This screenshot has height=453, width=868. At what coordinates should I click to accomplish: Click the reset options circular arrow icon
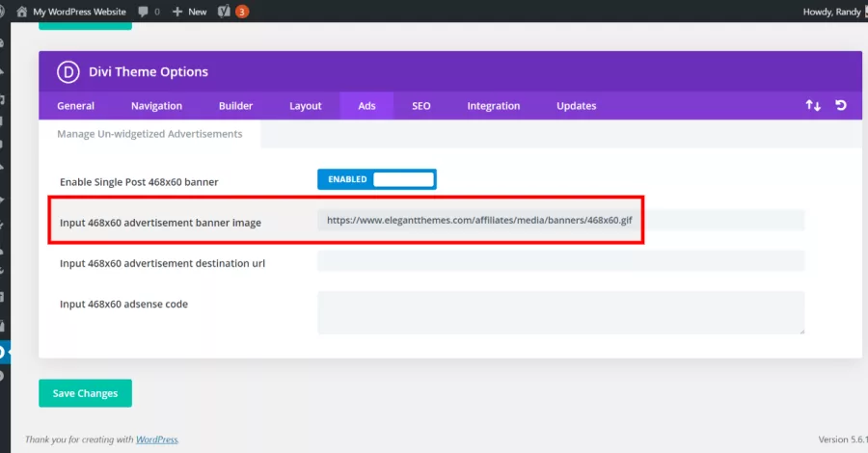coord(841,105)
